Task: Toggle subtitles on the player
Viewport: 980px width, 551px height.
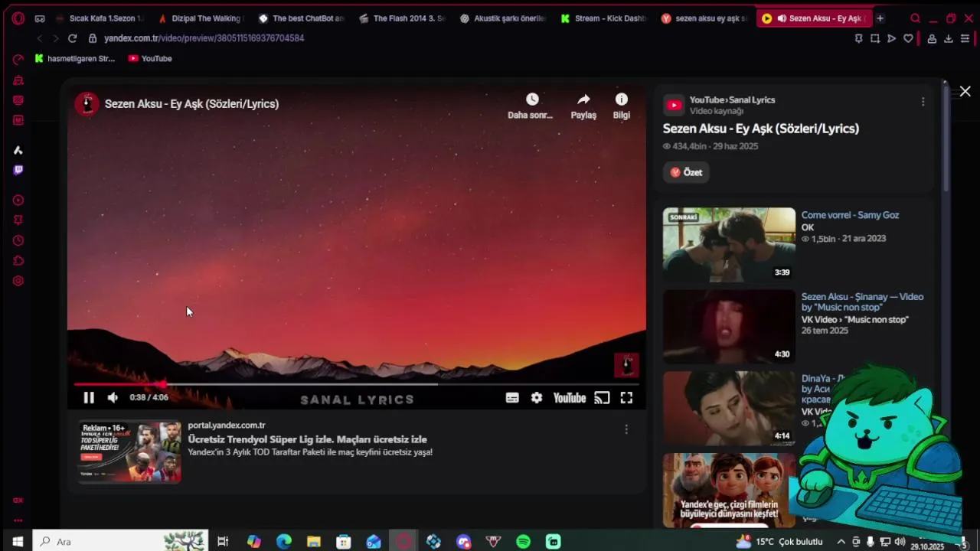Action: click(x=512, y=398)
